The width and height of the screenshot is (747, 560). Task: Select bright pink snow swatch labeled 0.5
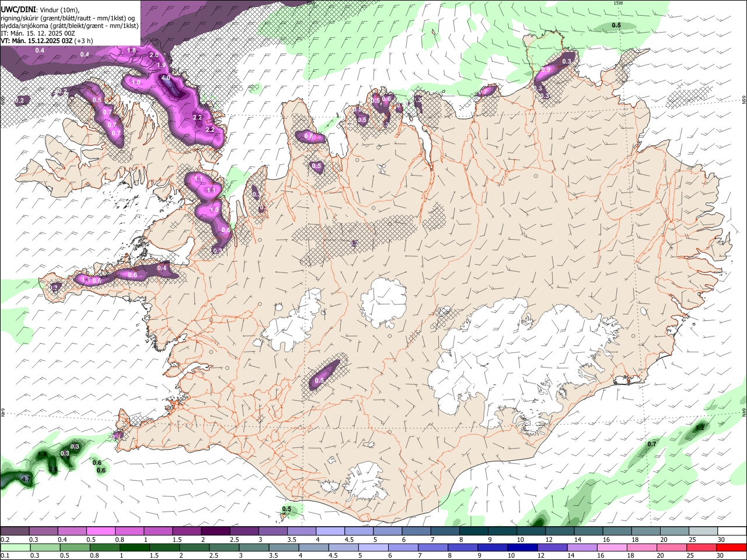point(100,531)
